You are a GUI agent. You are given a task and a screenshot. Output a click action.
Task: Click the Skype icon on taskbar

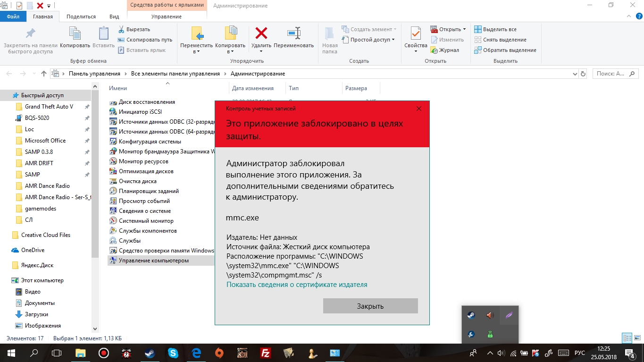pyautogui.click(x=173, y=353)
